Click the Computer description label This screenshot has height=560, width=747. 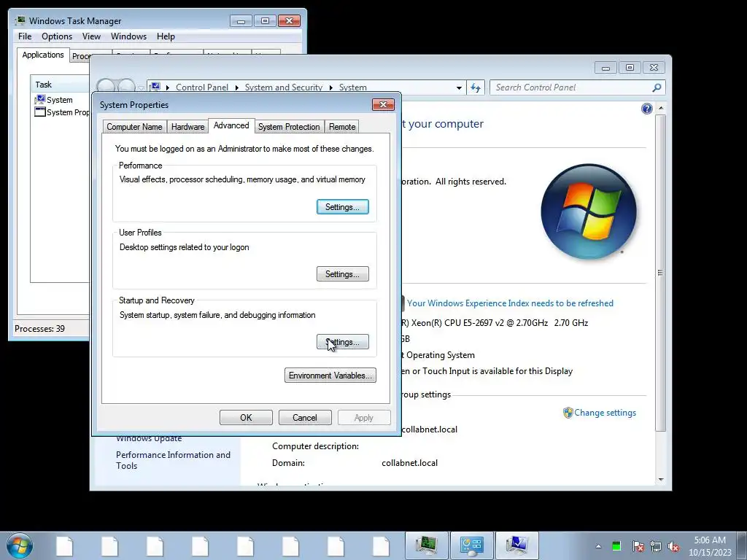coord(315,446)
